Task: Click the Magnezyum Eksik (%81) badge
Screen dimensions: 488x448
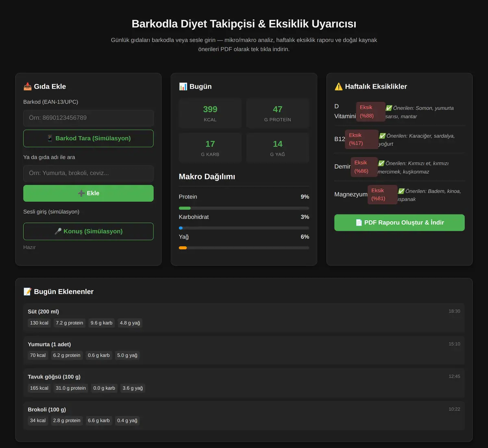Action: (382, 194)
